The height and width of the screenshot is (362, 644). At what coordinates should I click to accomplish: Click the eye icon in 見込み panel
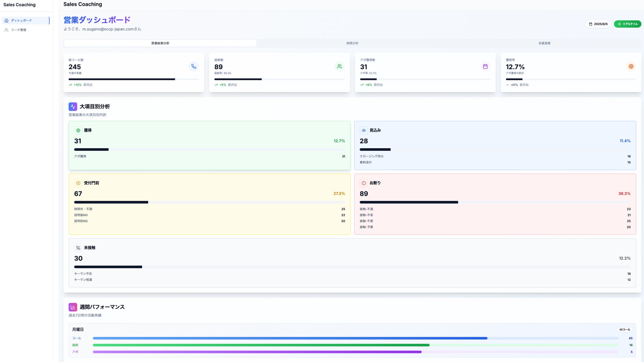click(364, 130)
